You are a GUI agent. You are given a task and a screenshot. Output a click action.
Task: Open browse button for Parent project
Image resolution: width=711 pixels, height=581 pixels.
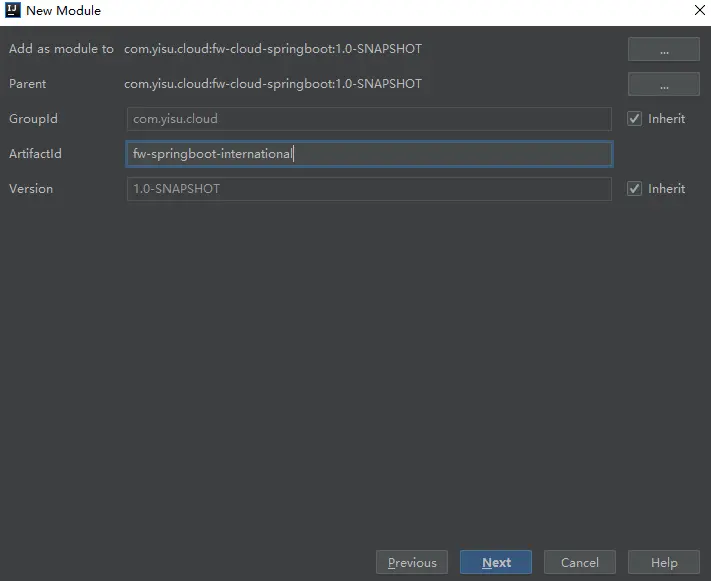[663, 84]
